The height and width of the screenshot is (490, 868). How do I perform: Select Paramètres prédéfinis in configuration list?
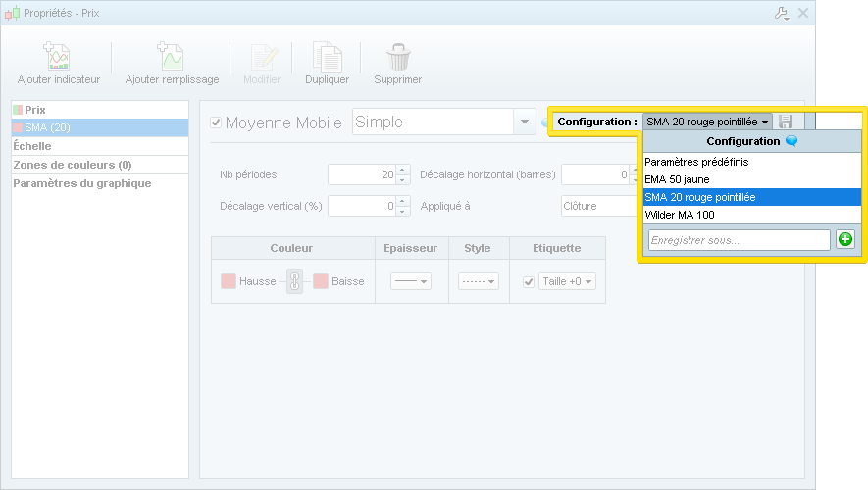(752, 162)
